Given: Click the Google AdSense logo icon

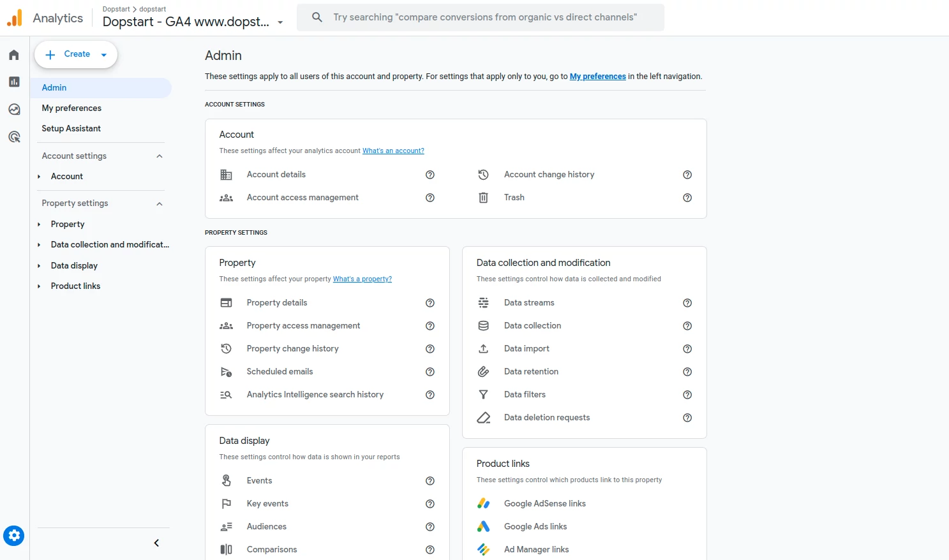Looking at the screenshot, I should (484, 504).
